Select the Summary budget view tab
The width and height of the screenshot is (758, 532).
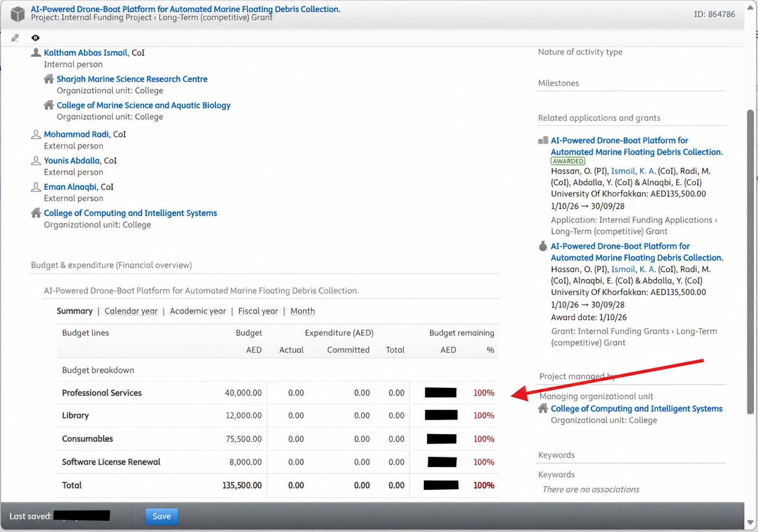click(74, 311)
